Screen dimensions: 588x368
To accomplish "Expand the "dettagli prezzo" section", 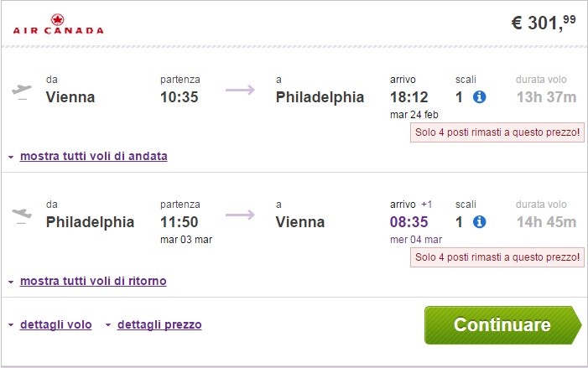I will tap(159, 324).
